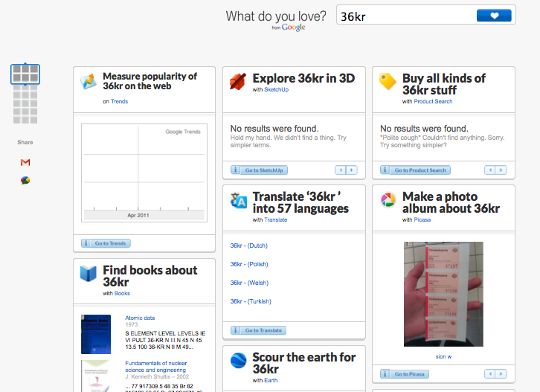
Task: Click the Go to Product Search button
Action: (x=420, y=170)
